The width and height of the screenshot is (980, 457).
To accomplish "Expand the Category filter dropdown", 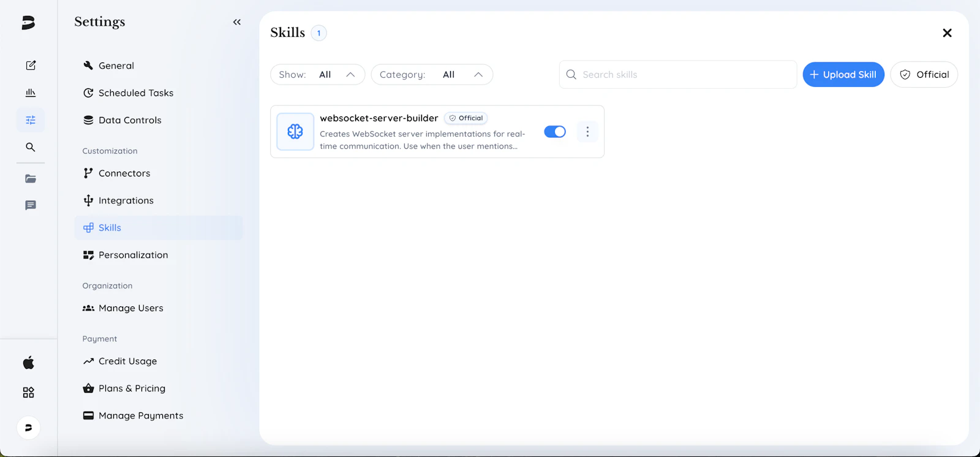I will pos(432,75).
